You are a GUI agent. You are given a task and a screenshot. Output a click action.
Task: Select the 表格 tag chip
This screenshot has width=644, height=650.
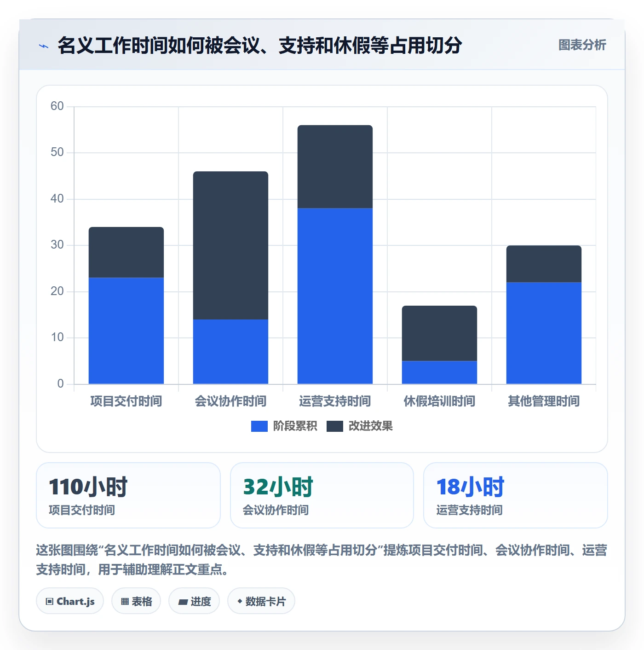[136, 601]
